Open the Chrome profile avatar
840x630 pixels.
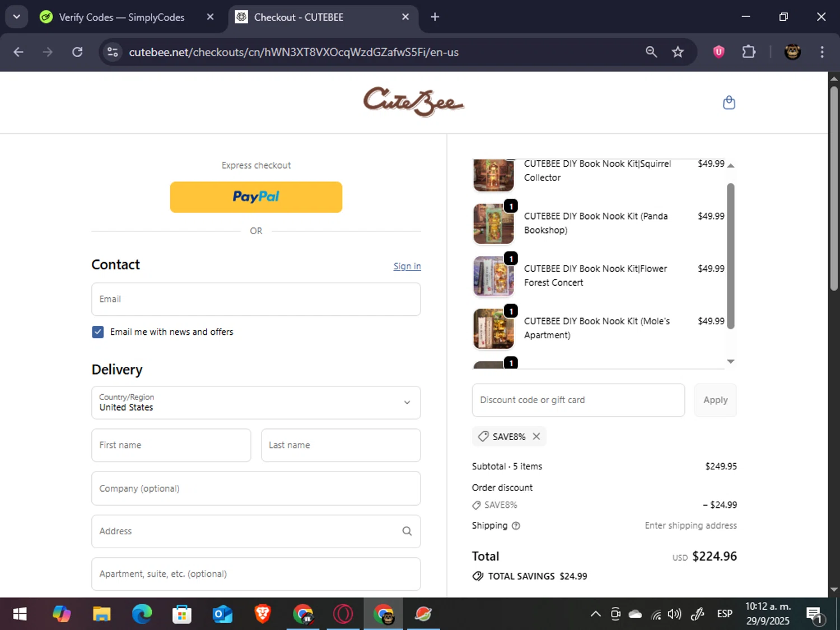(x=792, y=52)
